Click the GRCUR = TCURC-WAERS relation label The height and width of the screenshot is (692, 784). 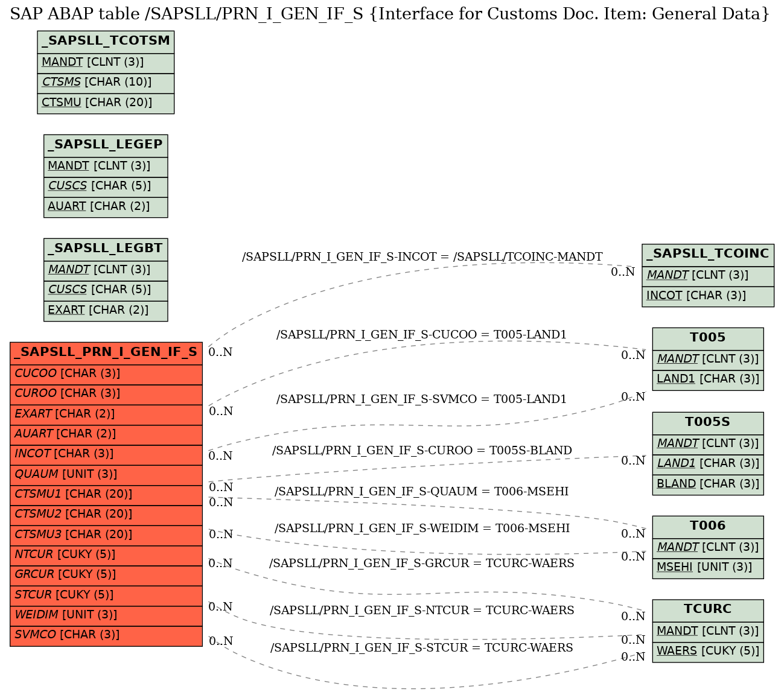(x=421, y=563)
